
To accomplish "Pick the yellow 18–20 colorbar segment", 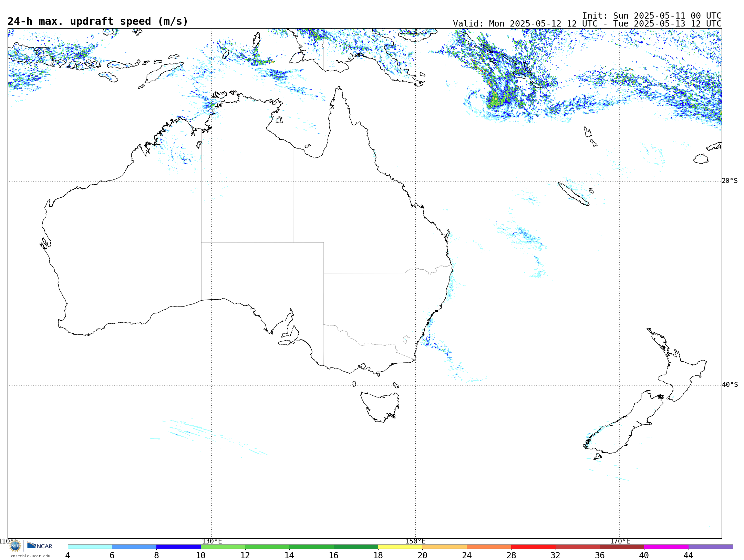I will click(400, 547).
